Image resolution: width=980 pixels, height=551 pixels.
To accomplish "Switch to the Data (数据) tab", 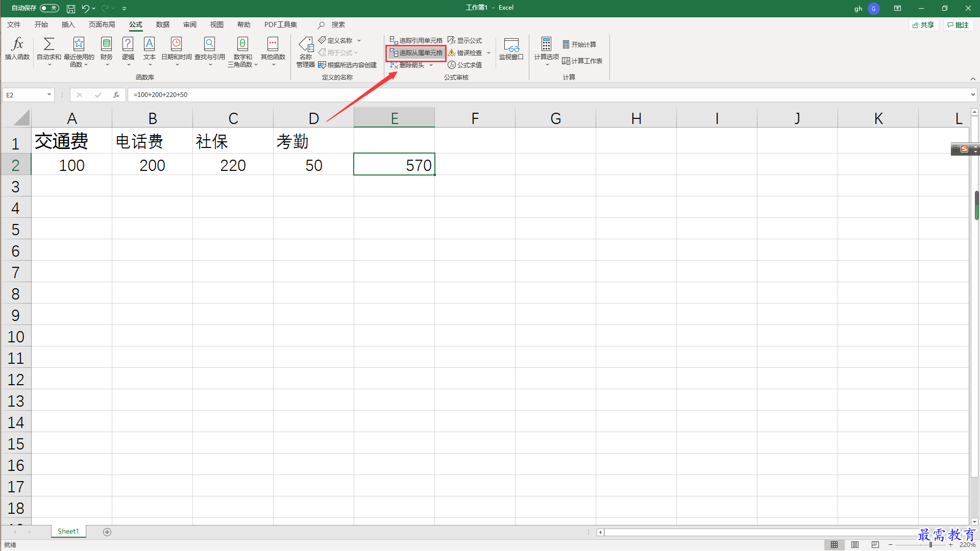I will pyautogui.click(x=162, y=24).
